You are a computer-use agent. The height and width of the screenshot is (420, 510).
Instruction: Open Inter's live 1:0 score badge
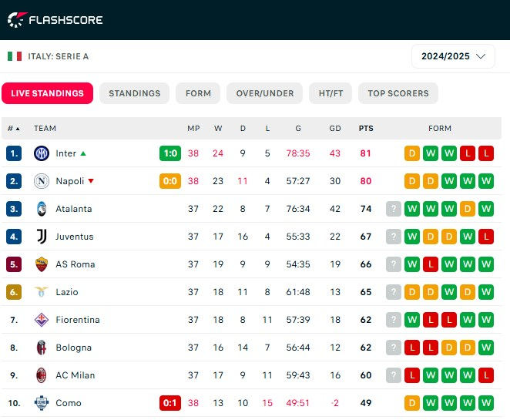pyautogui.click(x=170, y=153)
